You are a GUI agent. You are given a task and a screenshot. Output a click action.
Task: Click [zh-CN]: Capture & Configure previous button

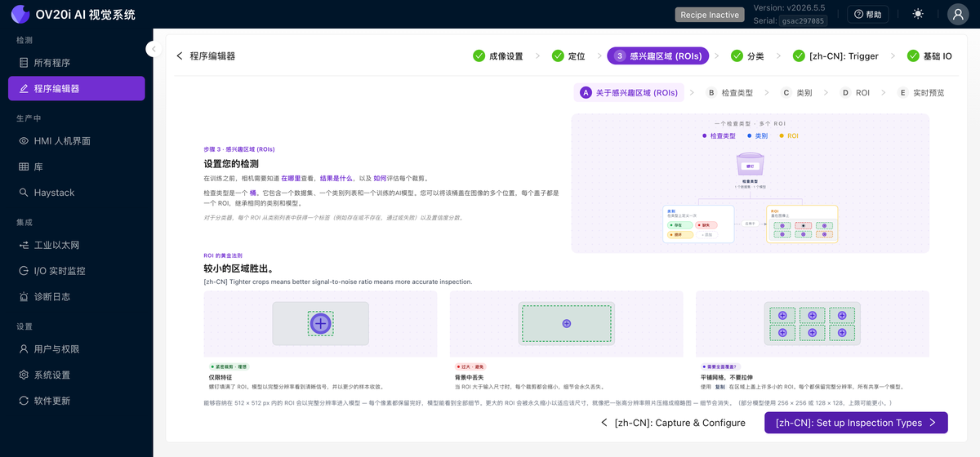tap(673, 423)
